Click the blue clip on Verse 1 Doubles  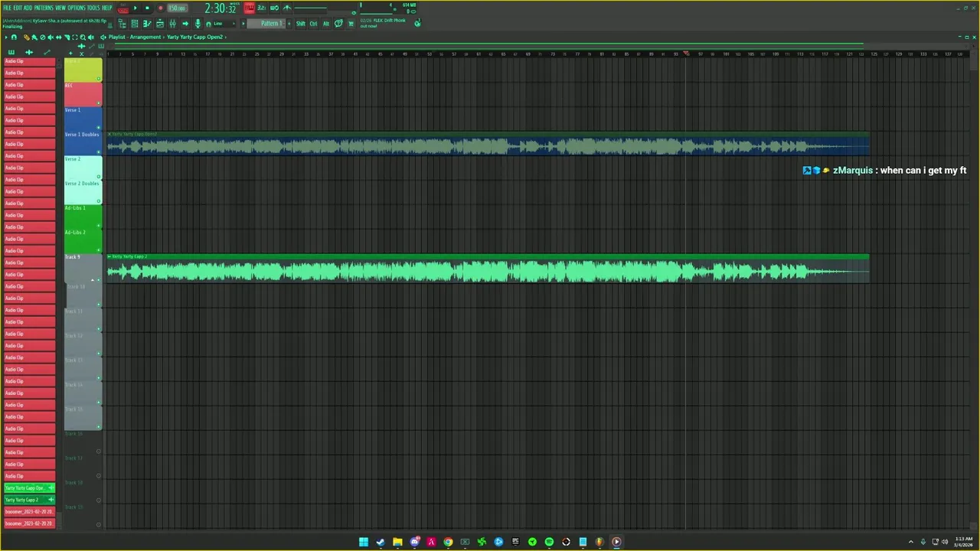point(488,144)
